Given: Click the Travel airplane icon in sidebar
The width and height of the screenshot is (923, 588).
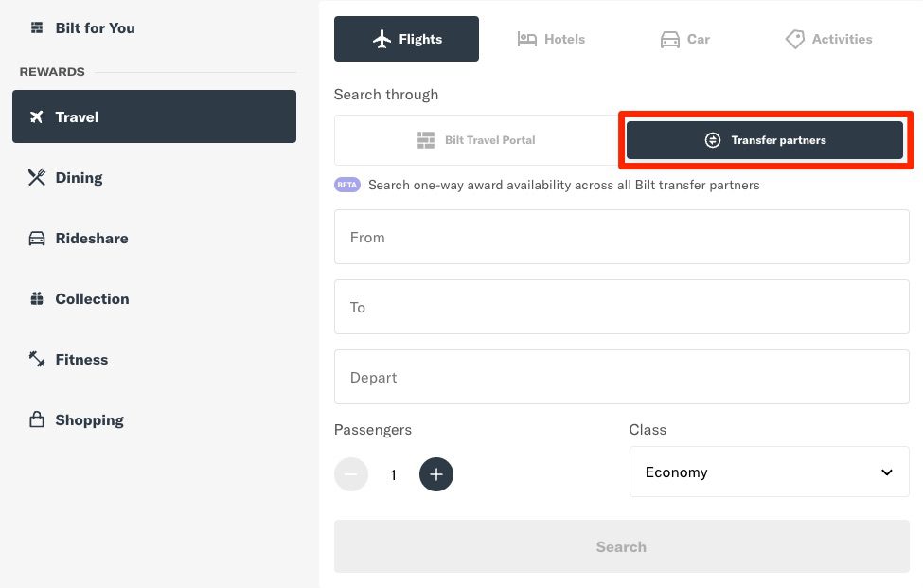Looking at the screenshot, I should click(x=37, y=117).
